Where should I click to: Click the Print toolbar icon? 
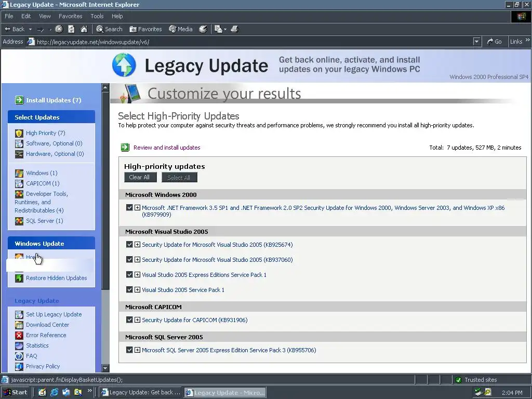tap(235, 29)
